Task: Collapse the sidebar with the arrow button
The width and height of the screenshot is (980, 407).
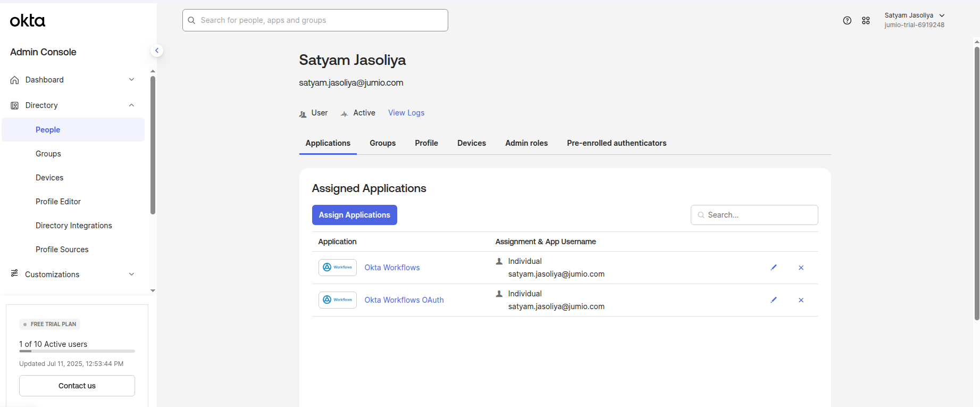Action: (156, 51)
